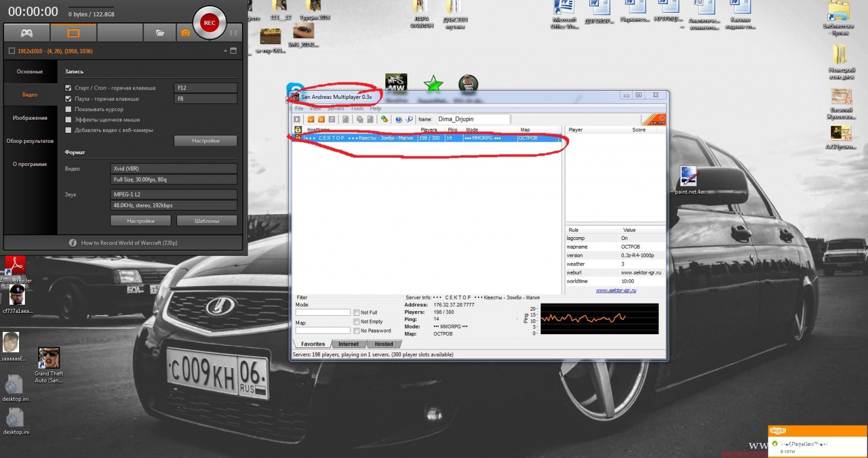The width and height of the screenshot is (868, 458).
Task: Click refresh server icon in SA-MP toolbar
Action: (x=332, y=119)
